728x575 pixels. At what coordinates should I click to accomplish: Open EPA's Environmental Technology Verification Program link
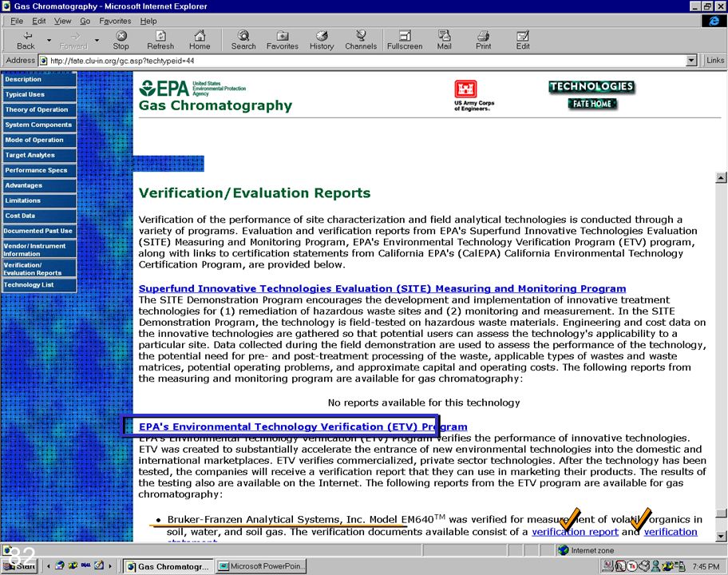pos(303,426)
